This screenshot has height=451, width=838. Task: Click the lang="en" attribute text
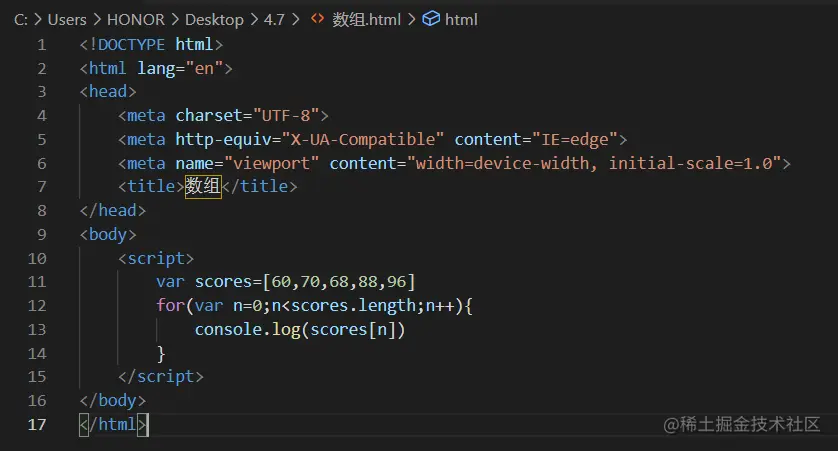coord(180,68)
